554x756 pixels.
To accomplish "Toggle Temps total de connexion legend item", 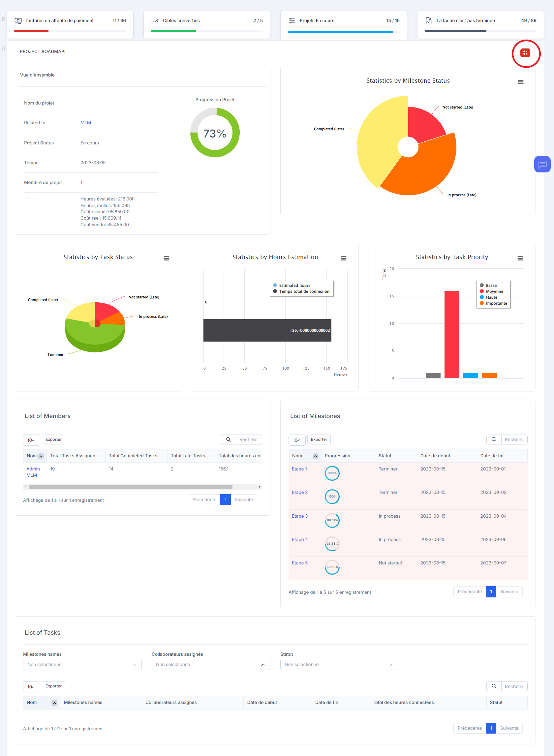I will click(x=301, y=291).
